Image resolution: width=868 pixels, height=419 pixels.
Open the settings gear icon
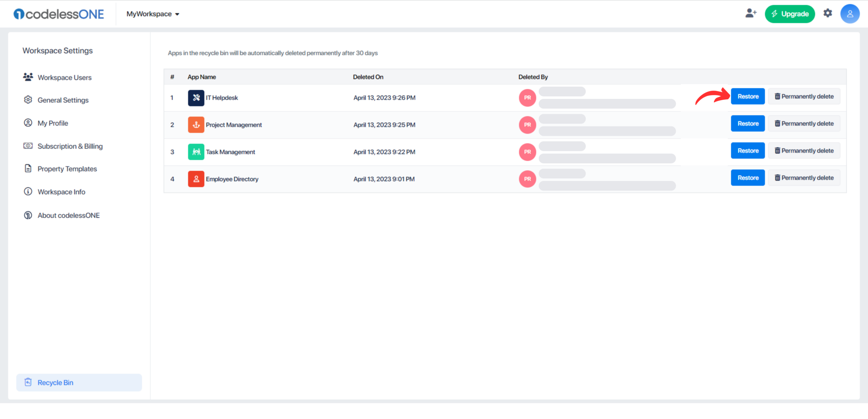point(828,13)
